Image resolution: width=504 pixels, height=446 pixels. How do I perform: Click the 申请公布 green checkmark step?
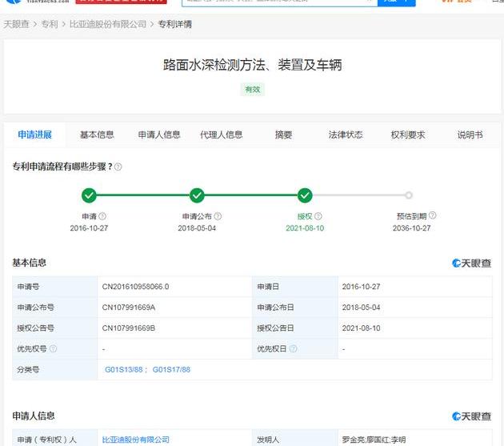pos(197,195)
